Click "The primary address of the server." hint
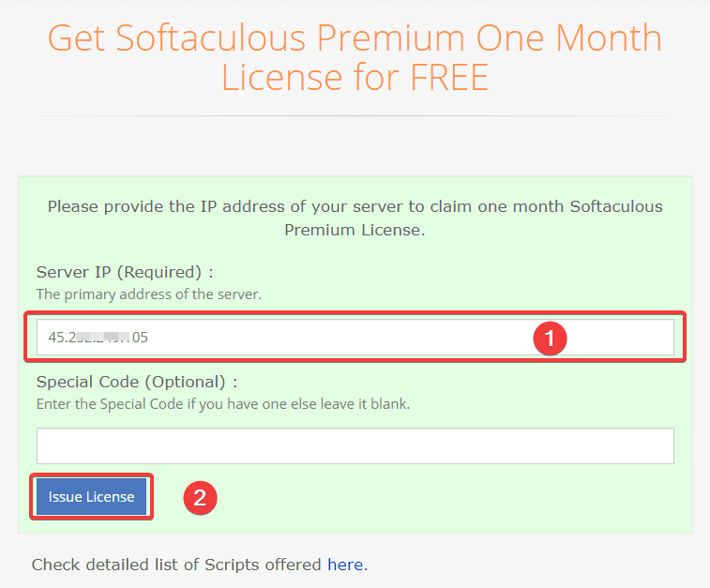Image resolution: width=710 pixels, height=588 pixels. click(148, 294)
